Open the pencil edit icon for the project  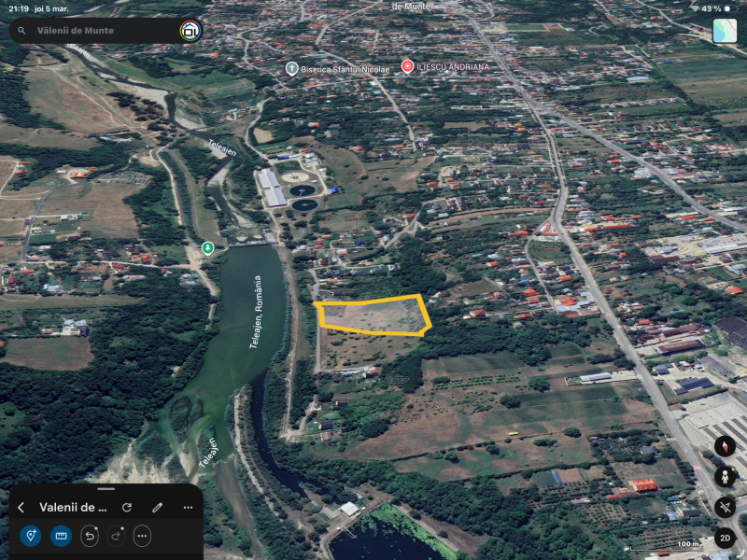click(x=158, y=507)
